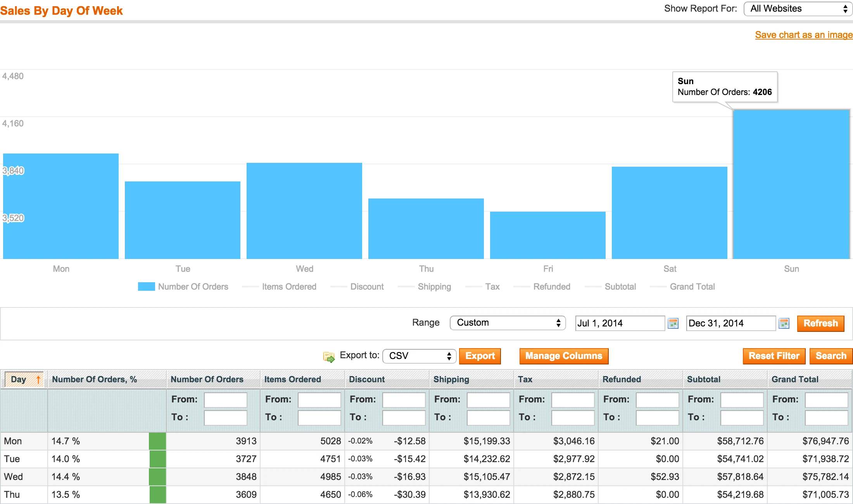
Task: Open the Export to format dropdown
Action: 419,356
